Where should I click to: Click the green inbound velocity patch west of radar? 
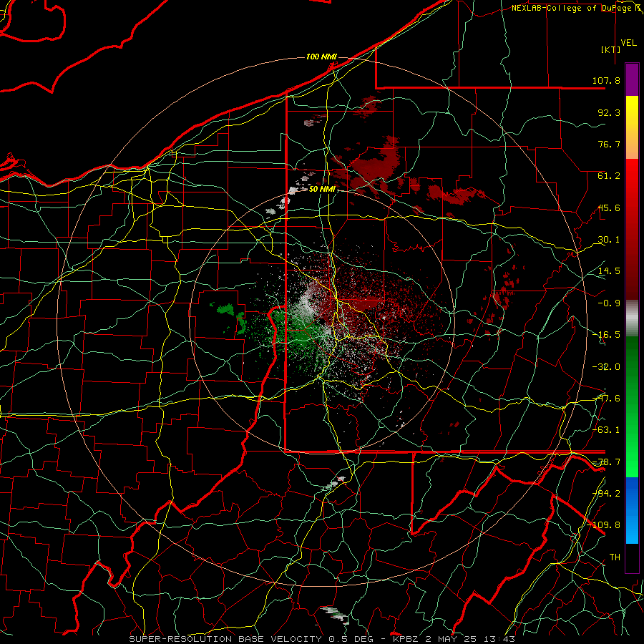coord(225,309)
